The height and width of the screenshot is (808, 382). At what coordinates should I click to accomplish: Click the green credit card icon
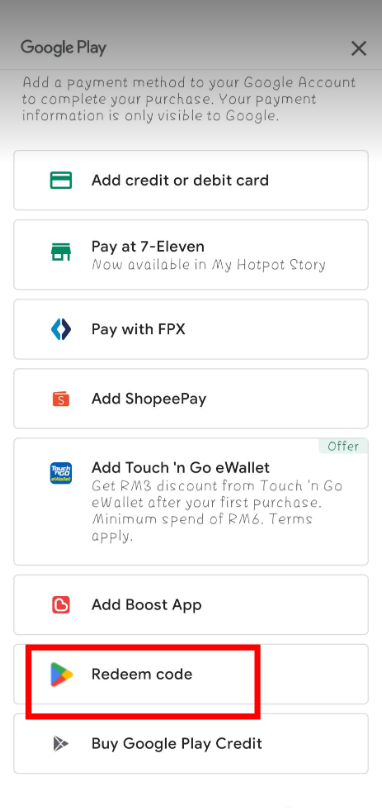click(61, 180)
